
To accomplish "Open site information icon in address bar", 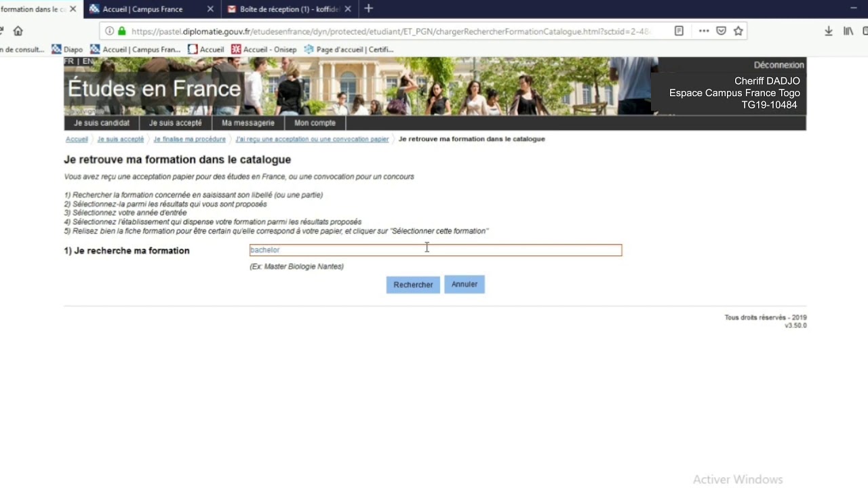I will pos(109,31).
